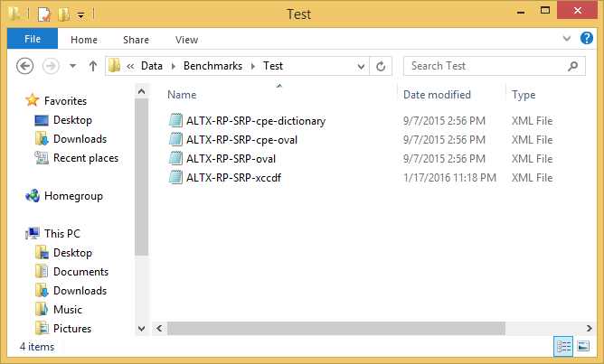The image size is (604, 364).
Task: Click the search magnifier icon
Action: tap(572, 66)
